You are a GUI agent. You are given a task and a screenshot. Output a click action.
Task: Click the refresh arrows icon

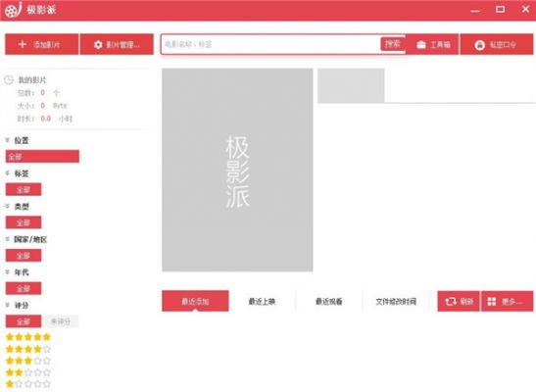[451, 302]
